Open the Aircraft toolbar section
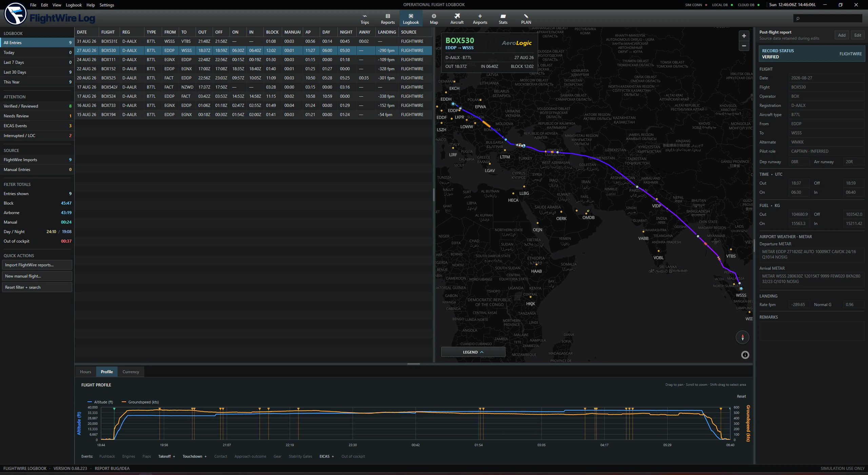The height and width of the screenshot is (475, 868). (457, 19)
